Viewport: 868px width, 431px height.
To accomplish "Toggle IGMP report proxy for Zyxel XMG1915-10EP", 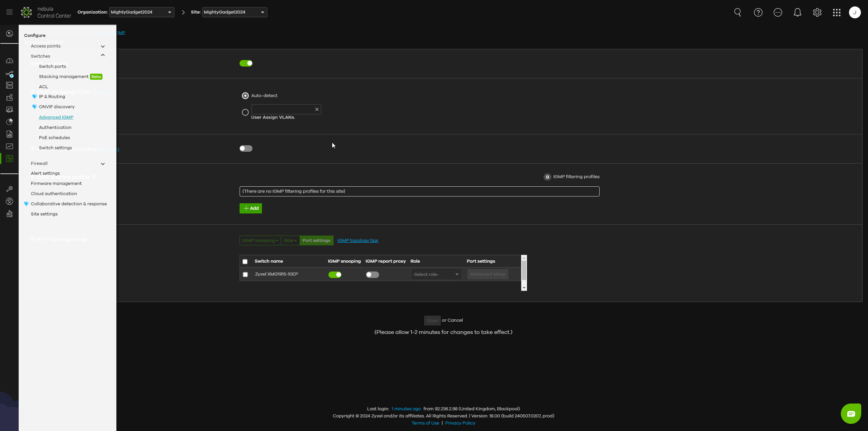I will click(x=372, y=275).
